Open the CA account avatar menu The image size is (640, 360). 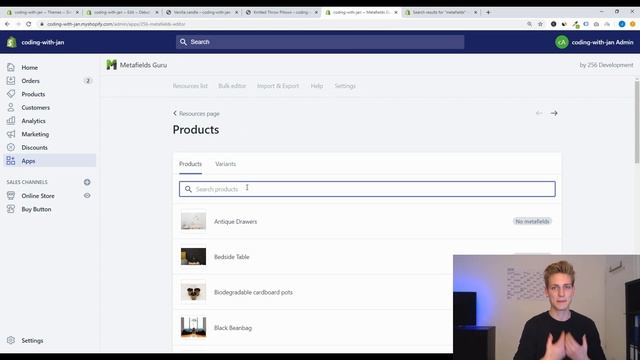pyautogui.click(x=562, y=42)
